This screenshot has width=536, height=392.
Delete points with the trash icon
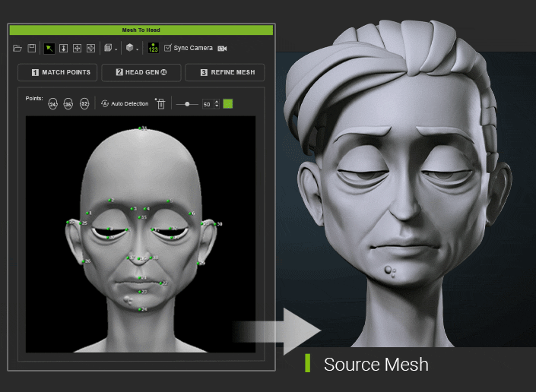pyautogui.click(x=160, y=103)
